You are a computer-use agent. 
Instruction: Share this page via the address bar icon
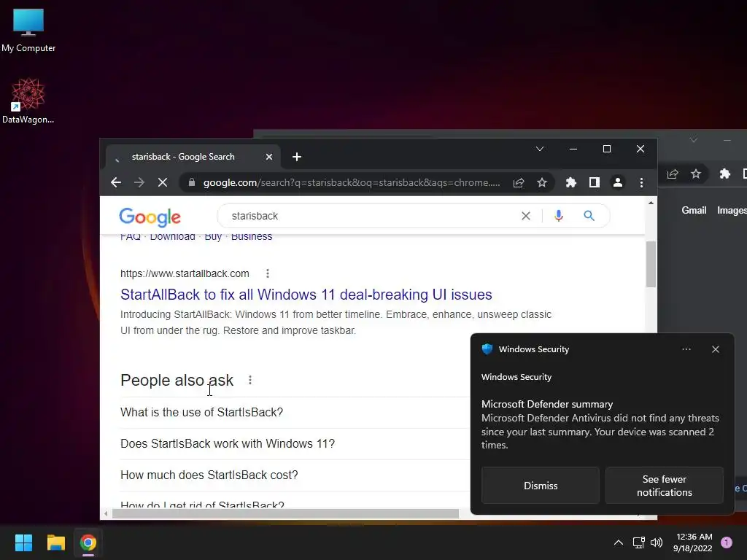pos(519,182)
